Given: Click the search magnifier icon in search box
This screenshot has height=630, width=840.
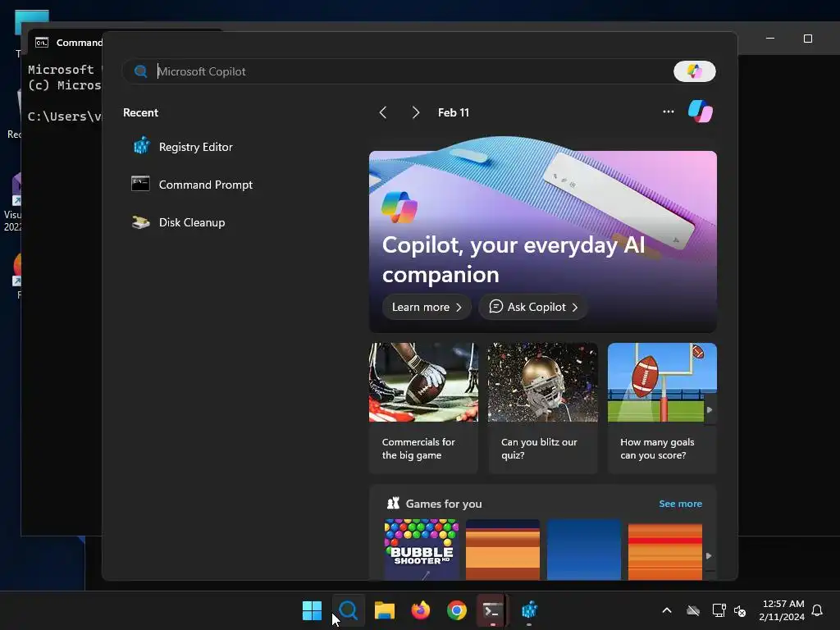Looking at the screenshot, I should 141,71.
